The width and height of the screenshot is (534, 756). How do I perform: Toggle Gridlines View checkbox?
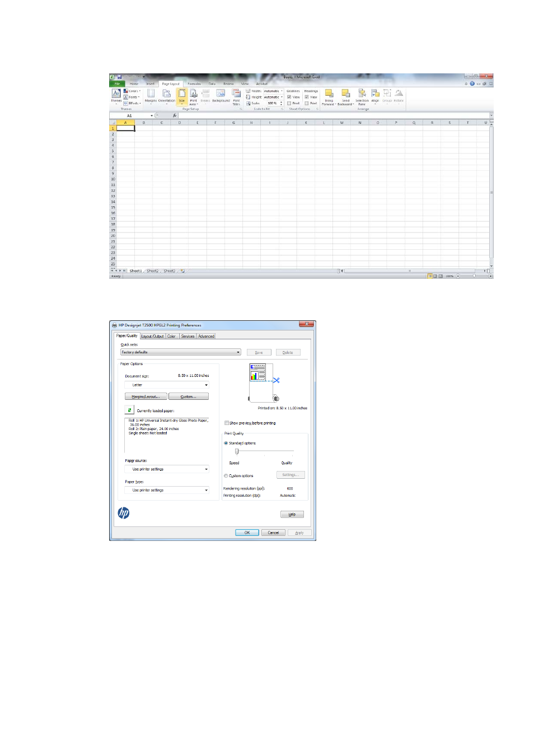click(x=289, y=97)
